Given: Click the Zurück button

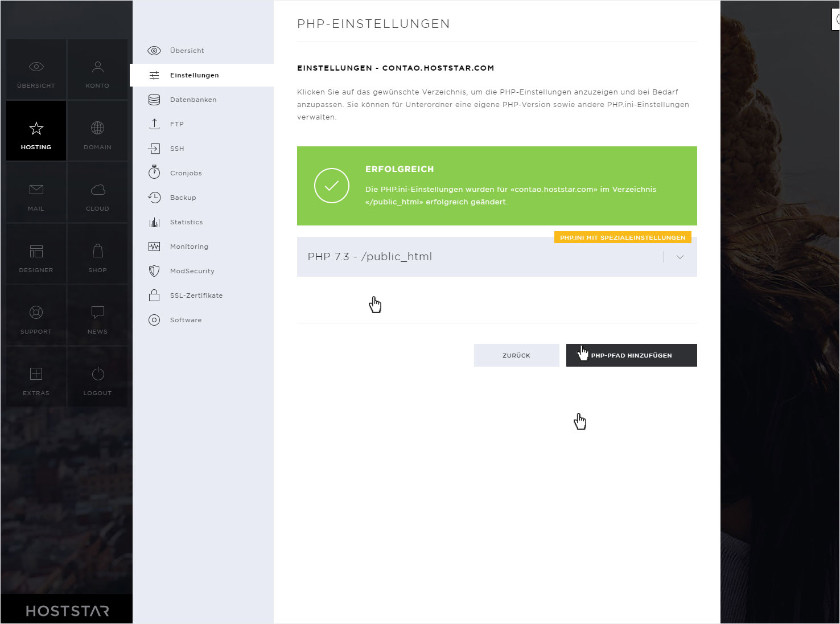Looking at the screenshot, I should (x=517, y=355).
